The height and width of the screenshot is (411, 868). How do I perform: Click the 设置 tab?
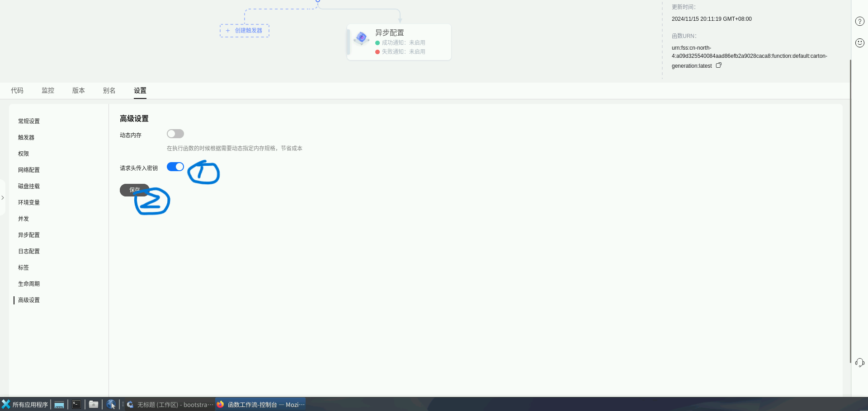(140, 90)
